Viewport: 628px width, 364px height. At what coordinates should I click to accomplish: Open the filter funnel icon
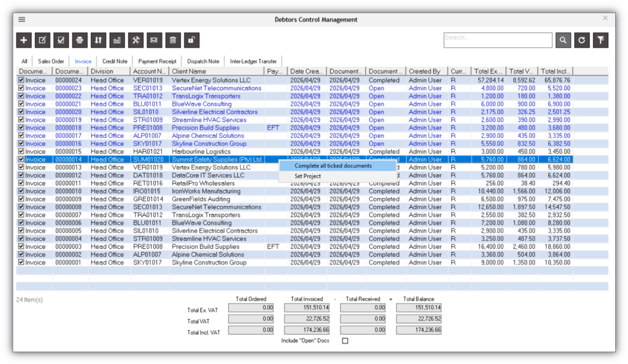[x=601, y=40]
